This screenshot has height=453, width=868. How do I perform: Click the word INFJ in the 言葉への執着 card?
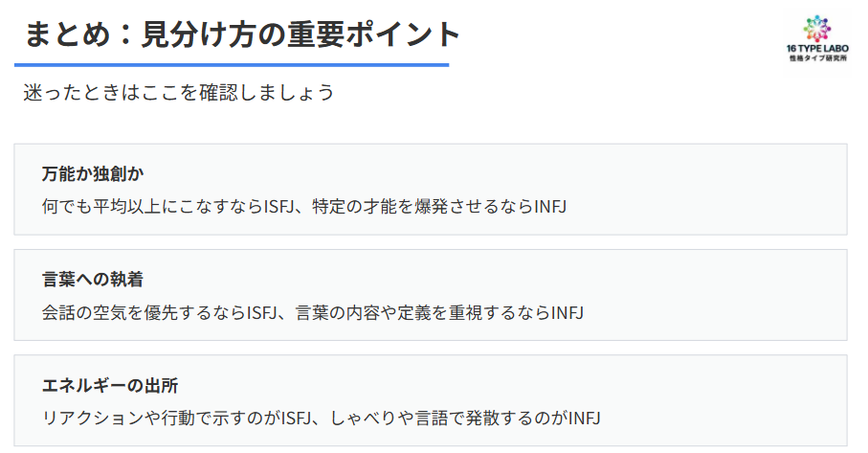click(x=567, y=311)
